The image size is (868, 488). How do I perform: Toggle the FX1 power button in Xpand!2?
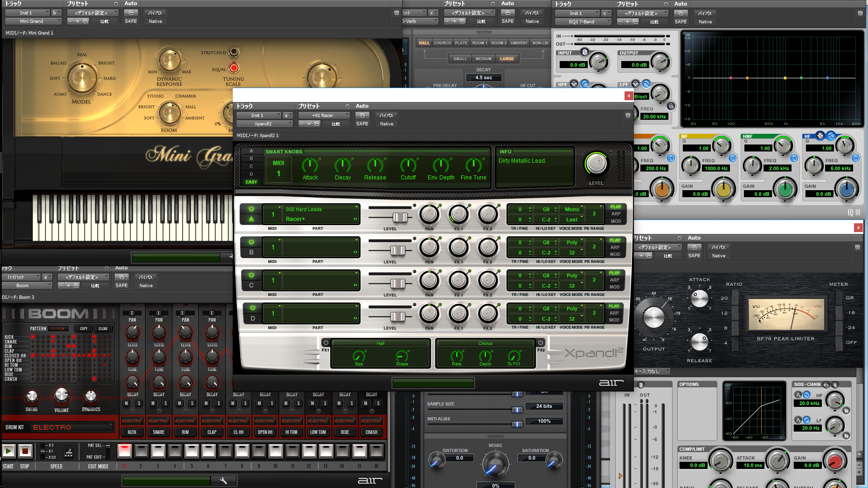coord(326,342)
